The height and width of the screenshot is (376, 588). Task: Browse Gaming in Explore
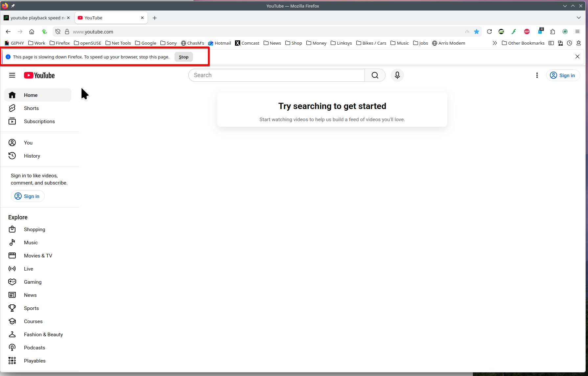38,282
